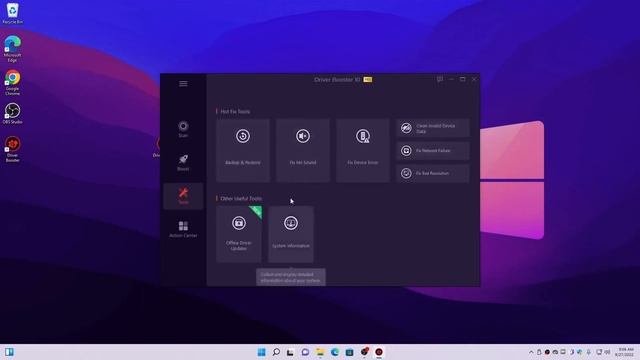Expand the hidden system tray icons

coord(531,352)
